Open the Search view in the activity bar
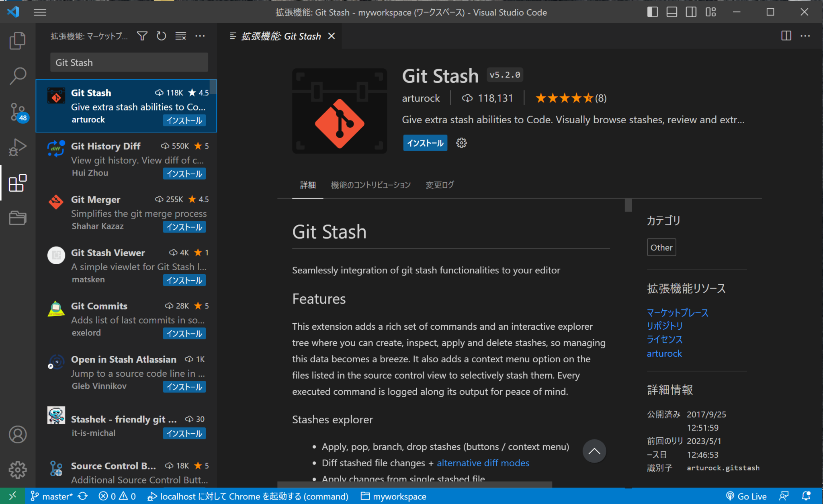This screenshot has width=823, height=504. 18,75
